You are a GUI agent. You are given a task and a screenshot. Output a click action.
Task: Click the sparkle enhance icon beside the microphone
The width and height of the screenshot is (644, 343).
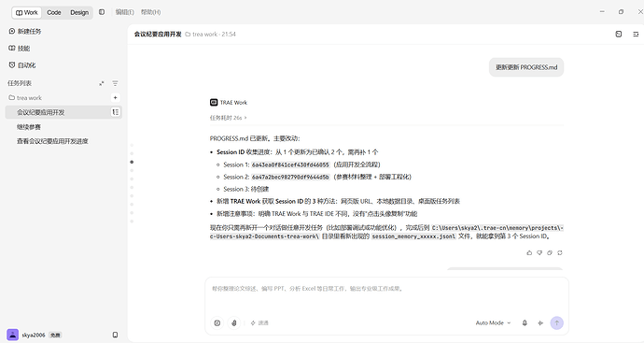pyautogui.click(x=540, y=322)
